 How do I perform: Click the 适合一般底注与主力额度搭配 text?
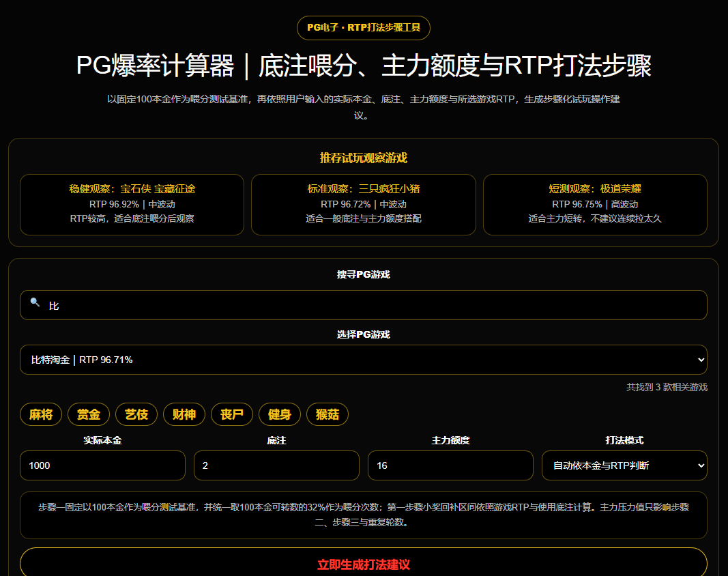pos(364,219)
